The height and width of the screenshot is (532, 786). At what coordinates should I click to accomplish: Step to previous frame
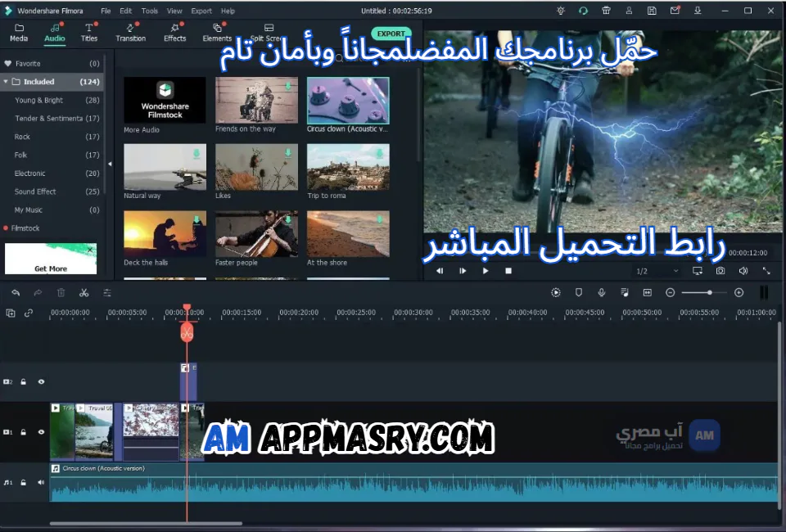click(440, 271)
